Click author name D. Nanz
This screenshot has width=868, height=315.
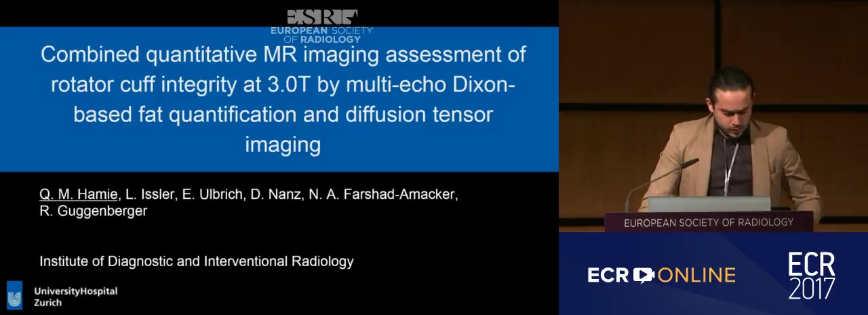274,195
